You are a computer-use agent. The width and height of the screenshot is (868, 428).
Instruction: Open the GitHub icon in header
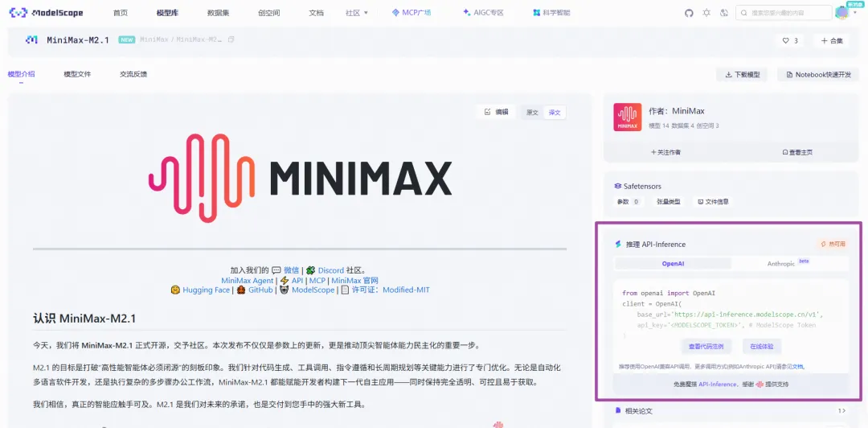pyautogui.click(x=689, y=13)
